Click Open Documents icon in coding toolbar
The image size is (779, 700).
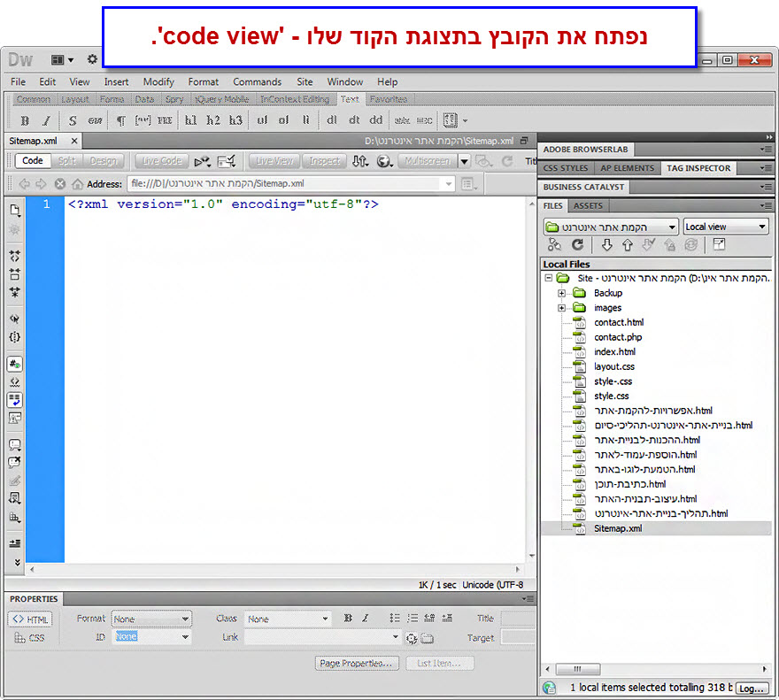(x=15, y=210)
